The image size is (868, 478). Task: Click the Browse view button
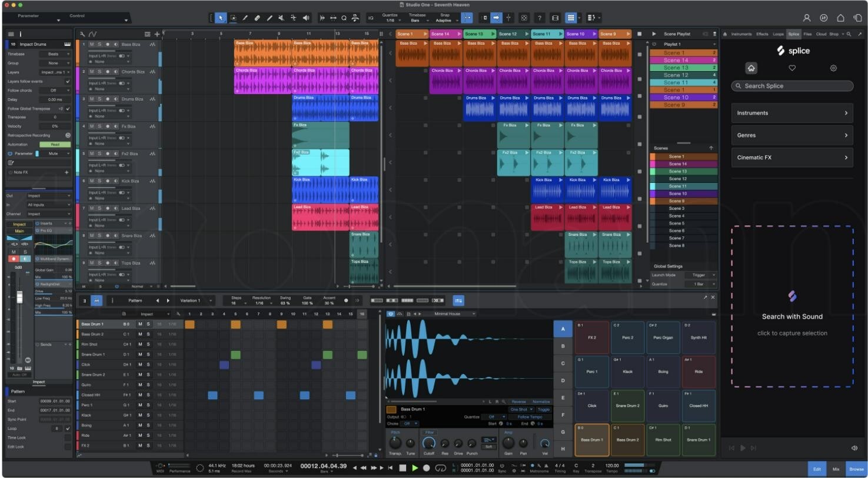point(856,469)
